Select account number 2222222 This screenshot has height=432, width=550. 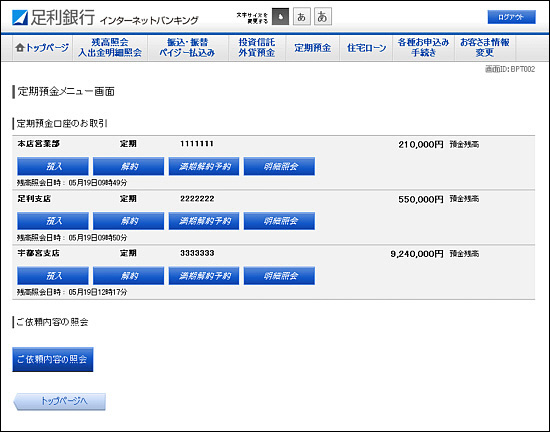(197, 199)
